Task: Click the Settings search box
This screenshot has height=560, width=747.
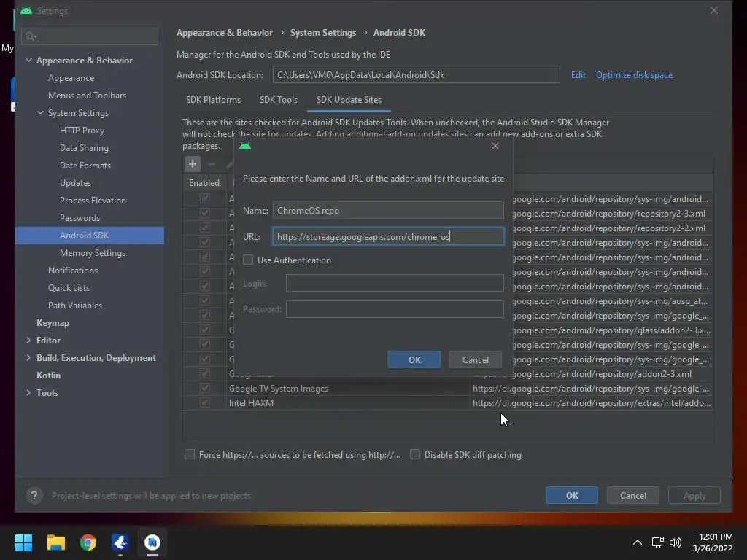Action: (90, 36)
